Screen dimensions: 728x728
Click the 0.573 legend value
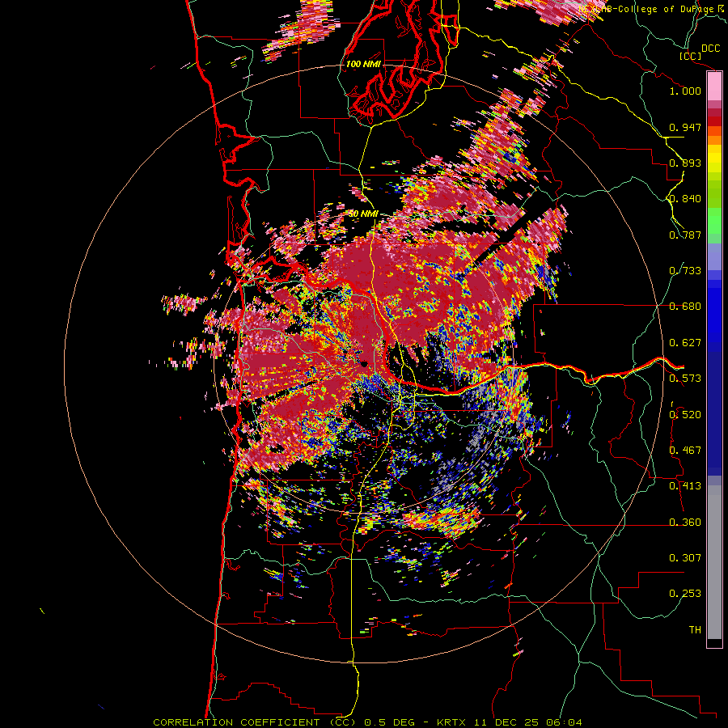[685, 379]
